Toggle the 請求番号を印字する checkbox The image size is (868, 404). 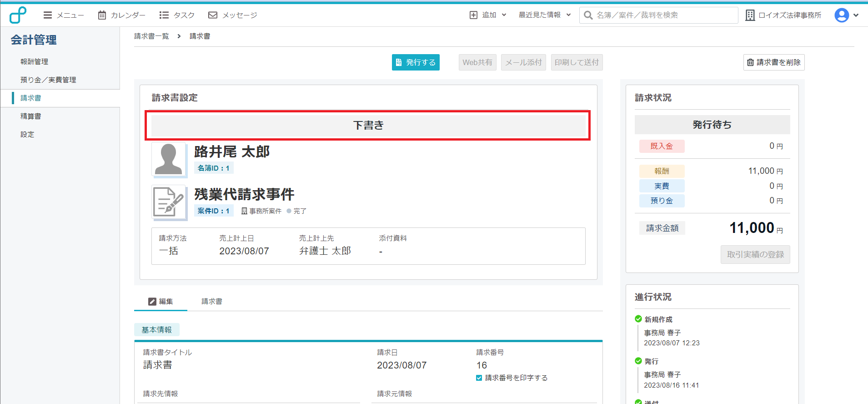coord(479,378)
